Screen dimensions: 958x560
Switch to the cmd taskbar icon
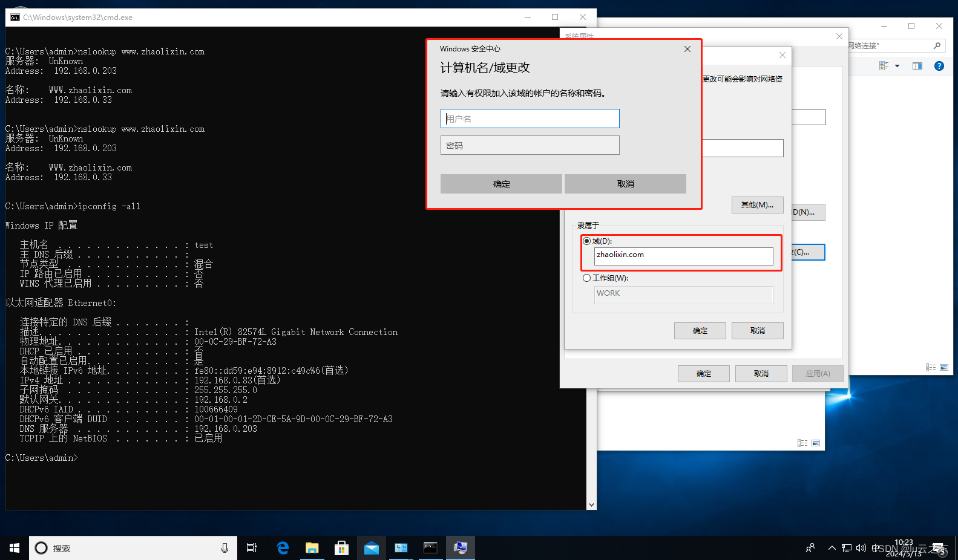point(430,548)
